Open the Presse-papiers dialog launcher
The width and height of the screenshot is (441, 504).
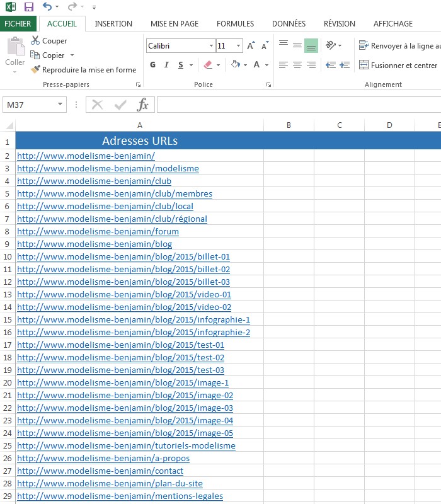(x=138, y=84)
